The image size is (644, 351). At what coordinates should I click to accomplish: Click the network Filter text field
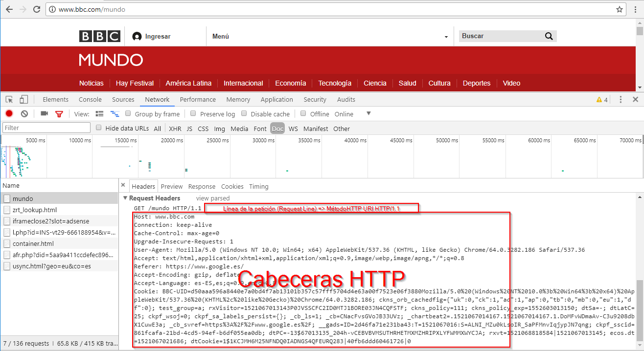[46, 128]
